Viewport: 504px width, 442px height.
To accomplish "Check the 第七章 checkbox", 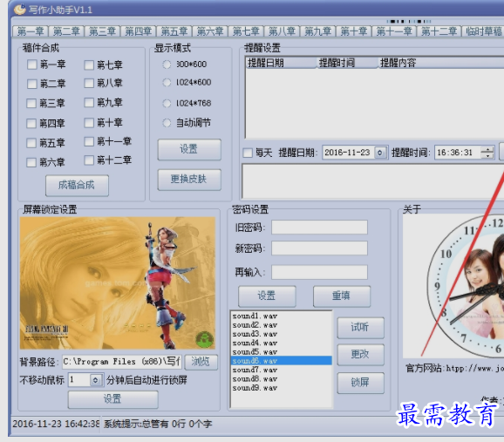I will 89,65.
